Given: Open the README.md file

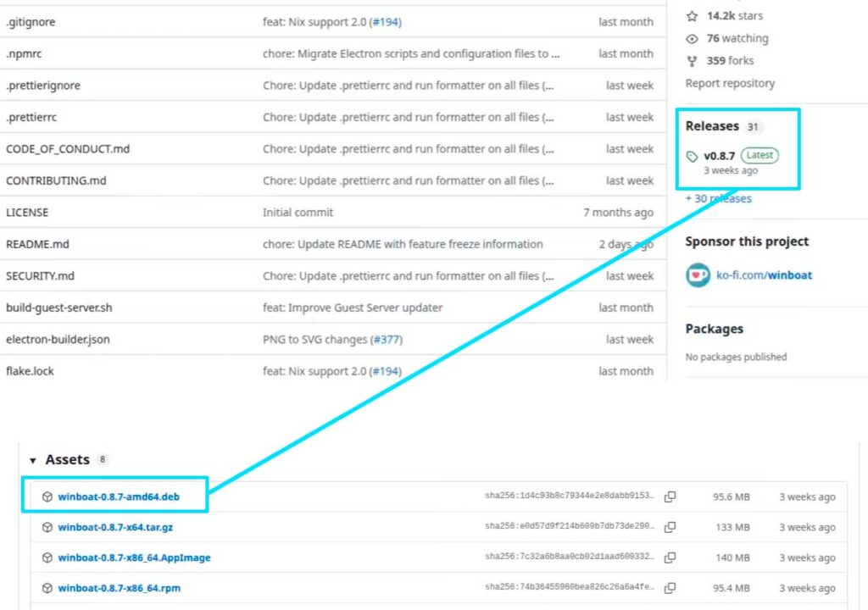Looking at the screenshot, I should tap(37, 244).
